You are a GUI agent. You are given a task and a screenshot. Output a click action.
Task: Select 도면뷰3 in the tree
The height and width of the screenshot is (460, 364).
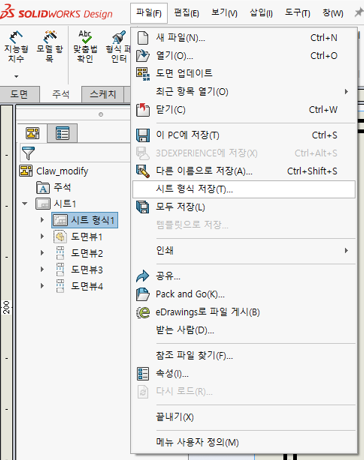(x=87, y=270)
